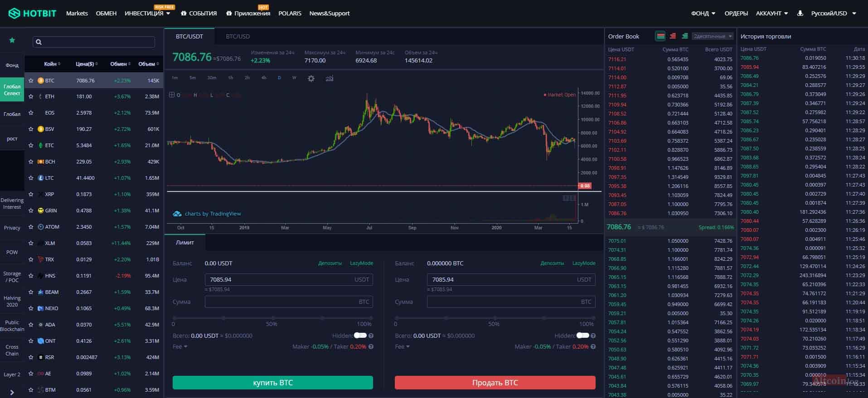Expand the ИНВЕСТИЦИЯ menu

tap(147, 13)
